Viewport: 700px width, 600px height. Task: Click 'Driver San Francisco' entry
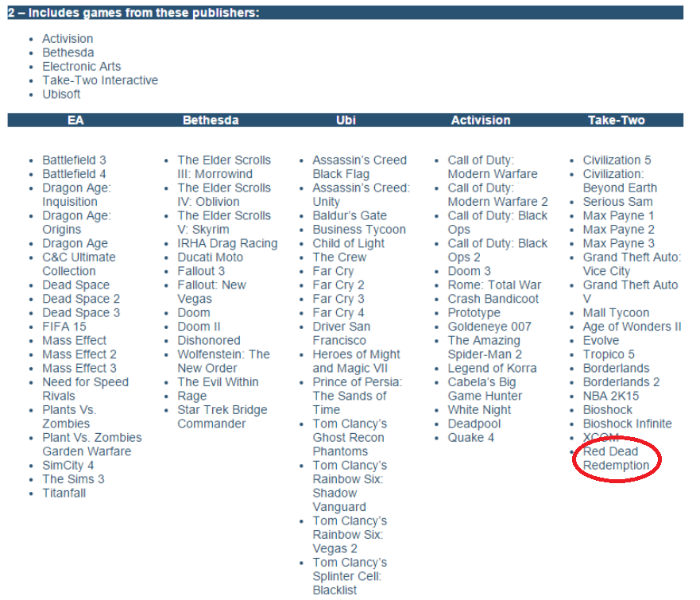click(342, 334)
